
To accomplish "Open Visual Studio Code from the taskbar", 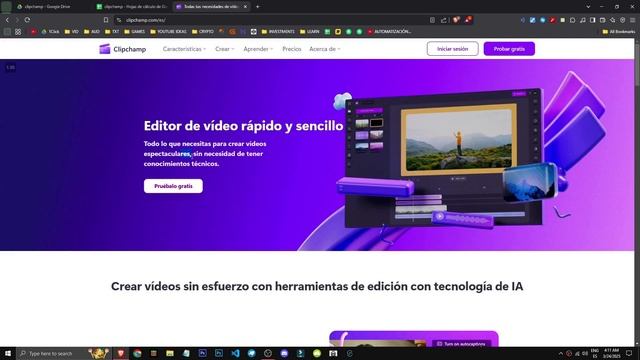I will pyautogui.click(x=235, y=353).
